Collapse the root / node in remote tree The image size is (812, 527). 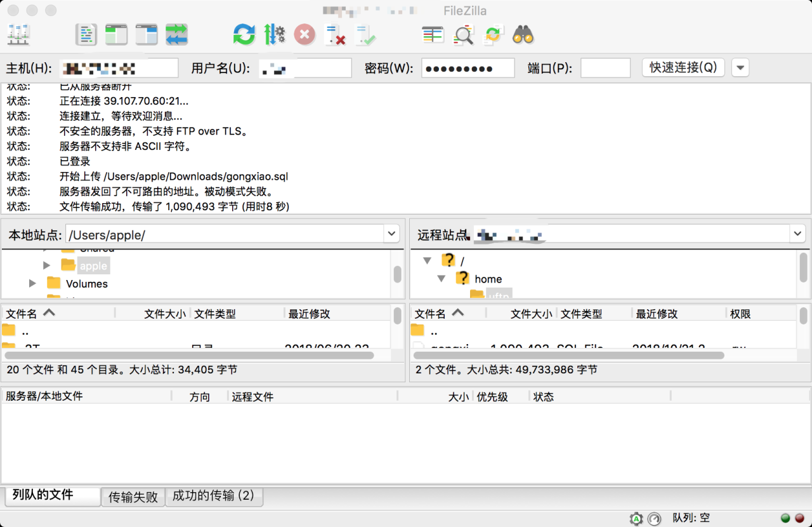pyautogui.click(x=428, y=260)
